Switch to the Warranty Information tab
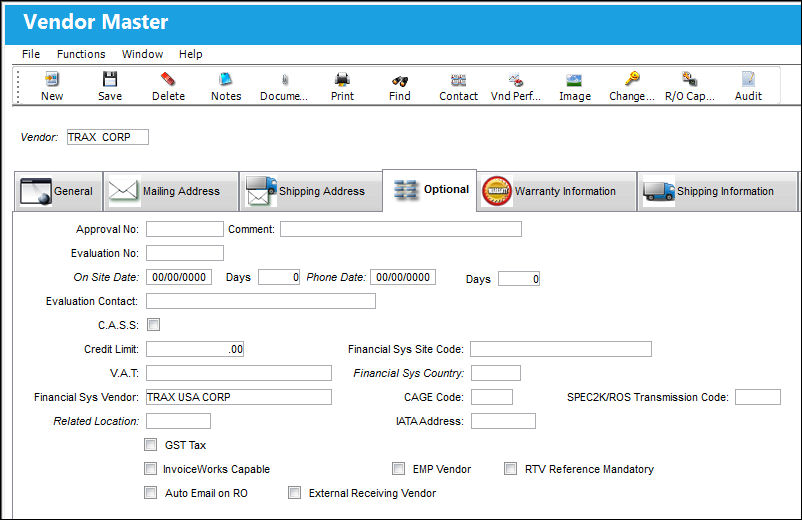Viewport: 802px width, 520px height. [557, 191]
